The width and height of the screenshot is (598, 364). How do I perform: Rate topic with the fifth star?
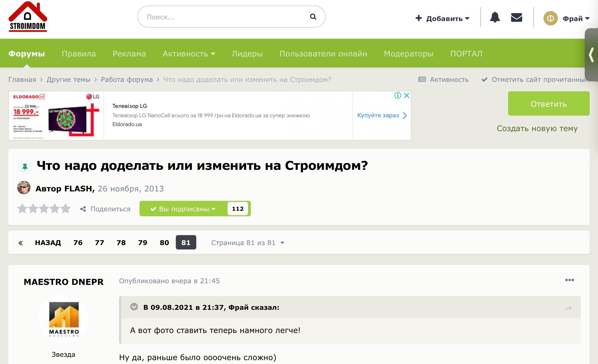coord(66,209)
